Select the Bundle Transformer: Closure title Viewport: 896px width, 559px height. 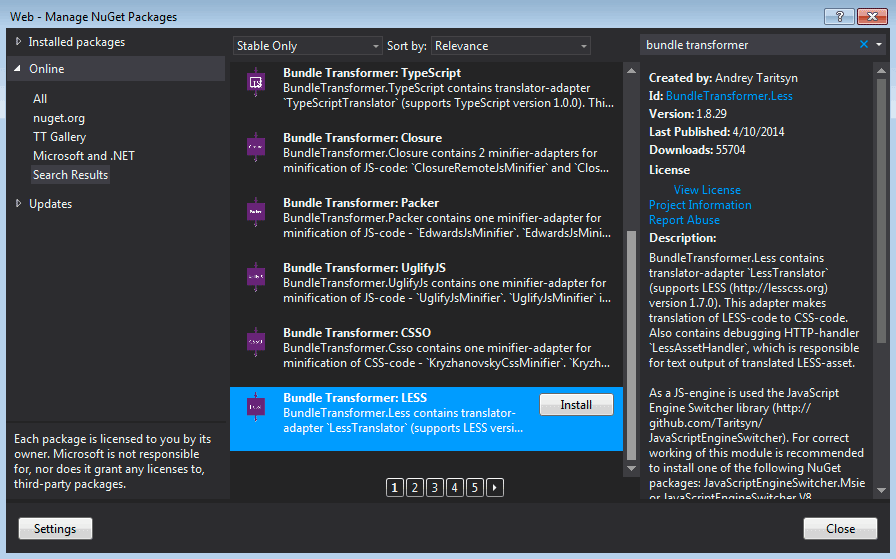coord(362,138)
